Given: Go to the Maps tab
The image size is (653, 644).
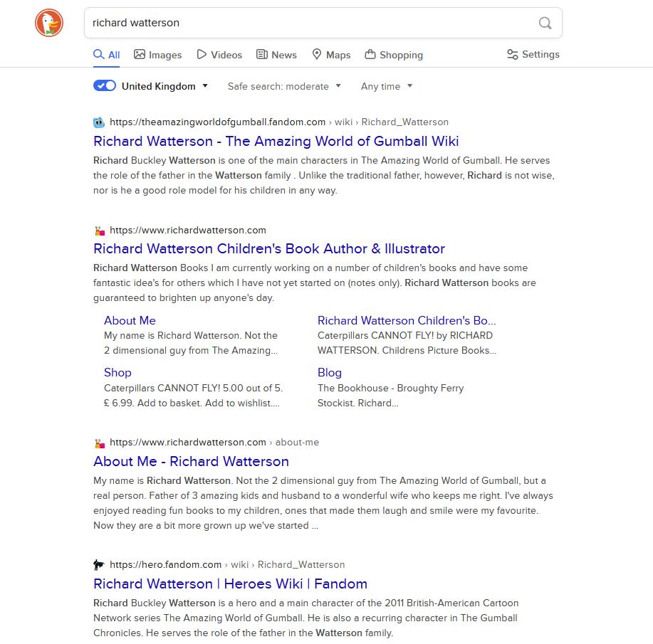Looking at the screenshot, I should pyautogui.click(x=331, y=55).
